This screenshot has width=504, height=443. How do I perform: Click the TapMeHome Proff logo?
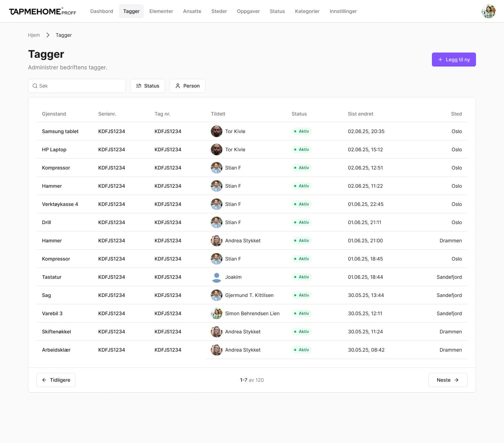point(42,12)
